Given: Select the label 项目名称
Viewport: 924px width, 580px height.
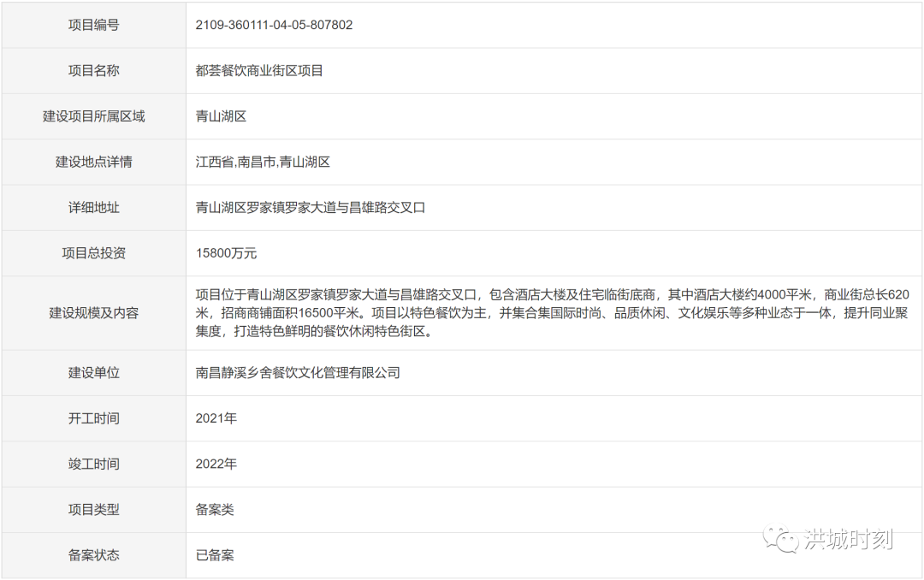Looking at the screenshot, I should coord(94,71).
